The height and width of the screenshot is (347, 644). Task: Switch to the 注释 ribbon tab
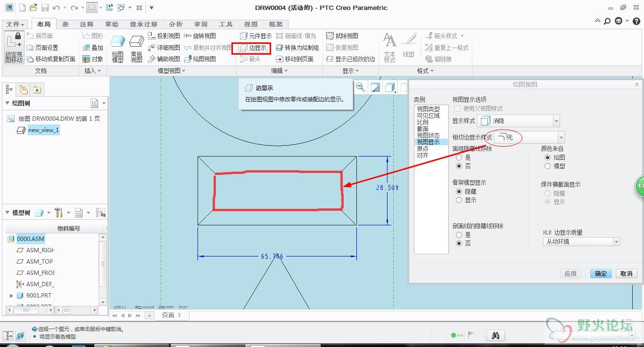[86, 24]
